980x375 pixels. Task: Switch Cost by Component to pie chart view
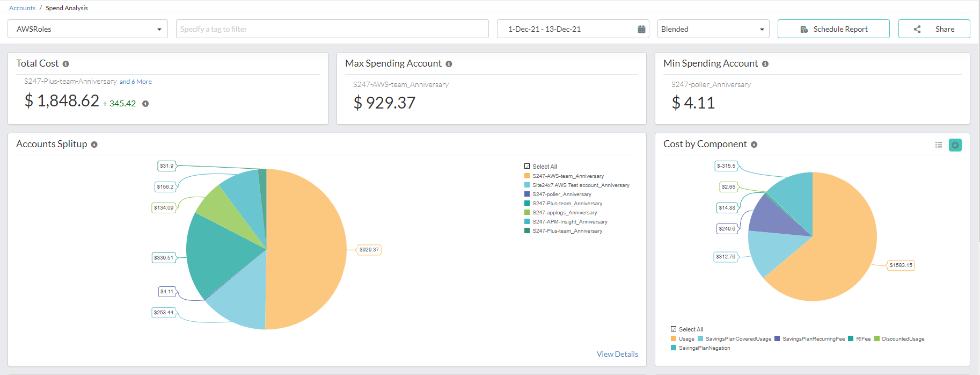click(955, 145)
